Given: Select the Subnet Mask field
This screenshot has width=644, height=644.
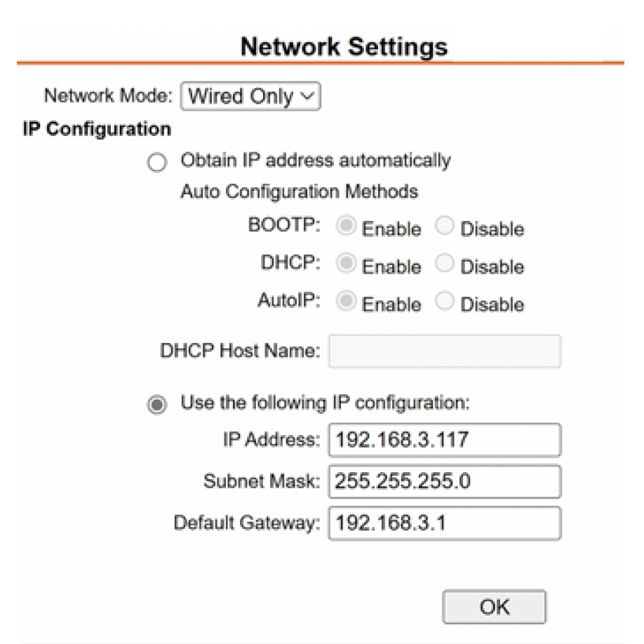Looking at the screenshot, I should click(x=444, y=482).
